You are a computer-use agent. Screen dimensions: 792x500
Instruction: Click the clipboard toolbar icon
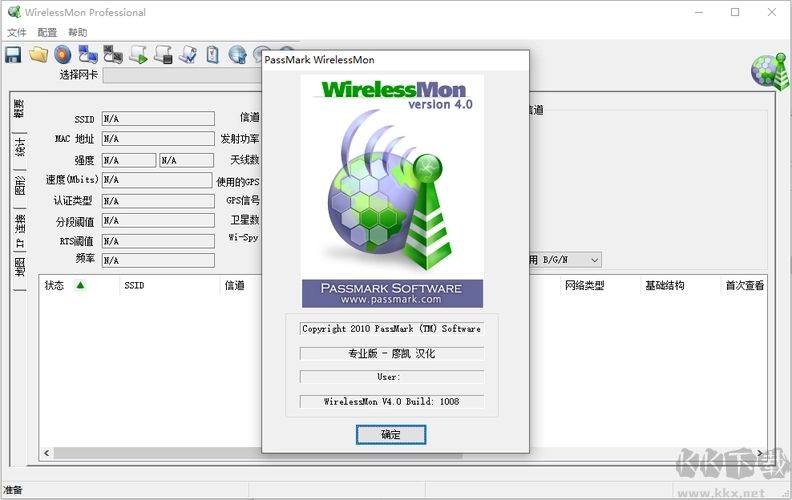213,55
